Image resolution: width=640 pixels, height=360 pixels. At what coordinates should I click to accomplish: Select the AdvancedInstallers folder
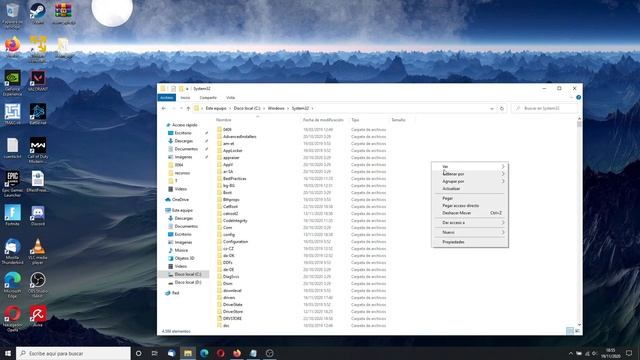(x=239, y=137)
